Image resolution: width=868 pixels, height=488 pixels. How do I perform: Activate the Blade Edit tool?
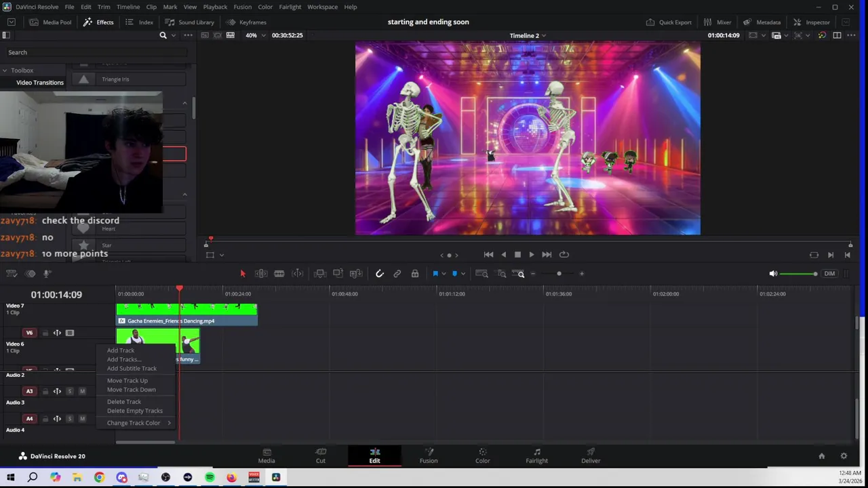click(x=279, y=274)
